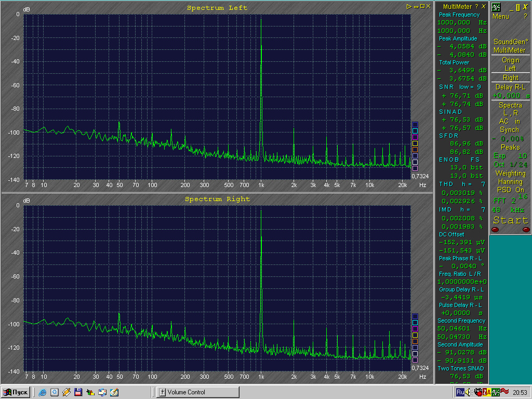Click the right red indicator below Start

[x=526, y=229]
